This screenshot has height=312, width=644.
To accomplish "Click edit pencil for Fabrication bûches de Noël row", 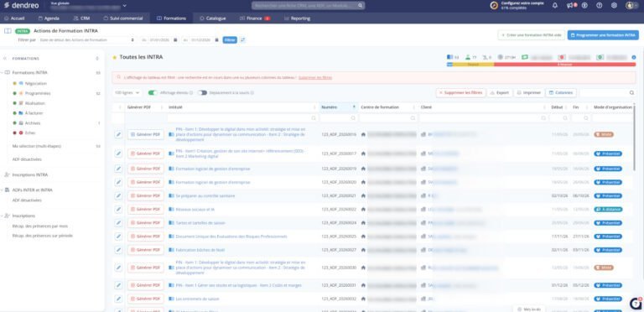I will (x=118, y=250).
